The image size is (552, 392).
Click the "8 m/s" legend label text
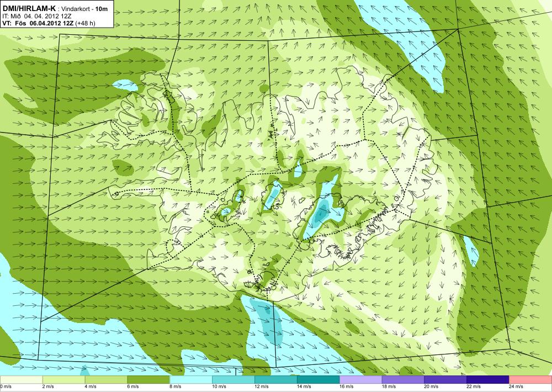coord(176,386)
